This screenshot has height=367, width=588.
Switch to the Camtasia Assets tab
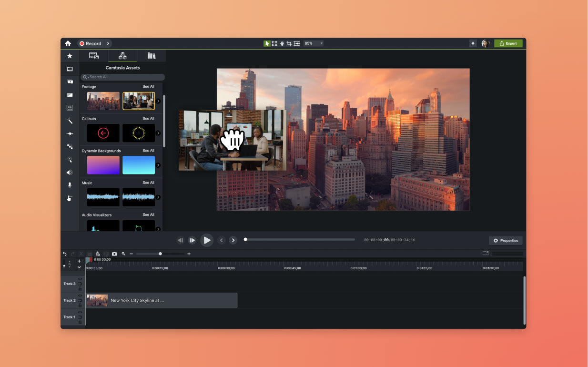click(x=122, y=56)
